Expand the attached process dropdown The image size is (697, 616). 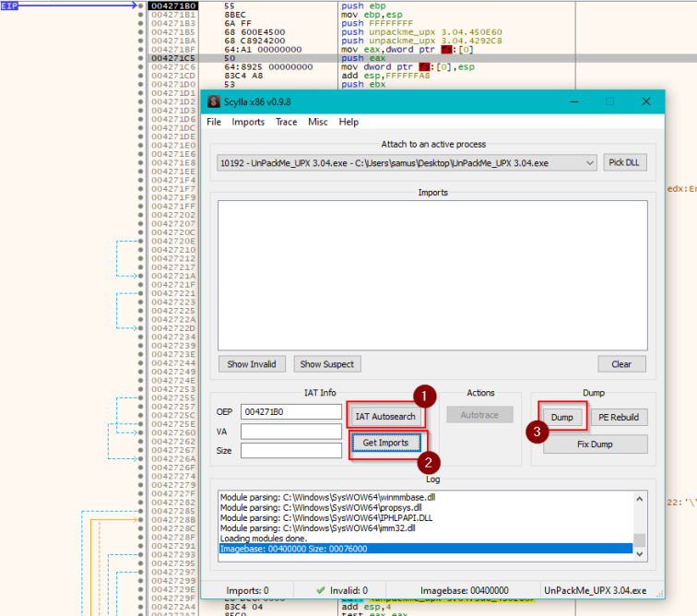click(x=589, y=163)
